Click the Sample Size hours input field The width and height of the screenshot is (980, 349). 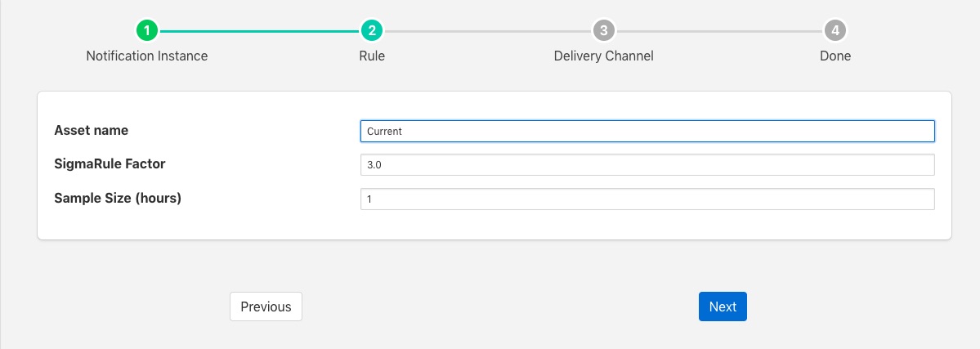(x=647, y=199)
